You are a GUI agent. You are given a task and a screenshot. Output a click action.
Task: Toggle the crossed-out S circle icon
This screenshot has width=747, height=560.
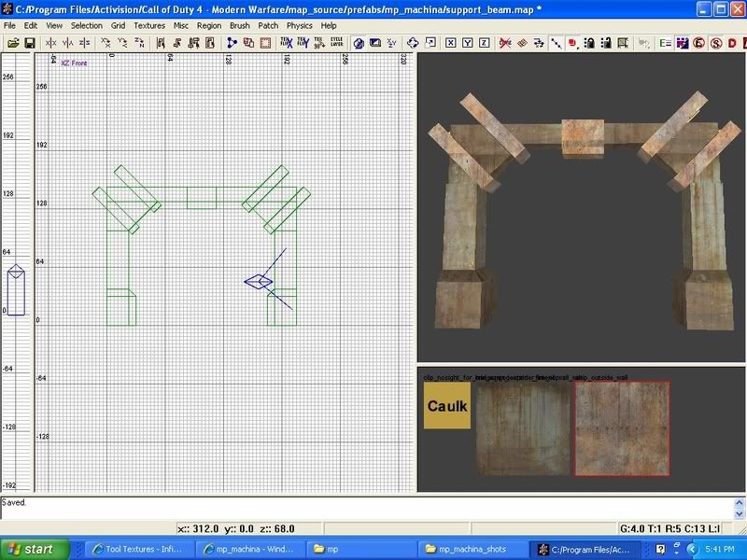(x=716, y=43)
